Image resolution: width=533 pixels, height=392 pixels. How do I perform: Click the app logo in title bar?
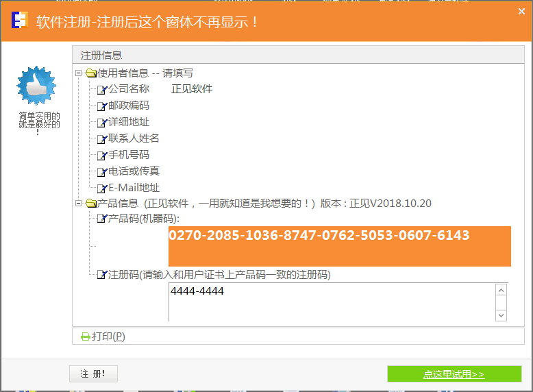[19, 21]
